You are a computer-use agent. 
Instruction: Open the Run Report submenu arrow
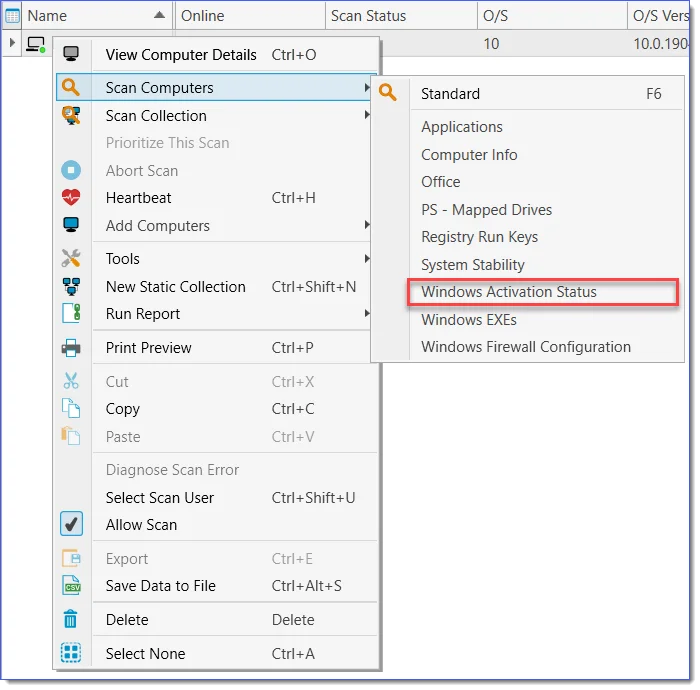coord(367,314)
